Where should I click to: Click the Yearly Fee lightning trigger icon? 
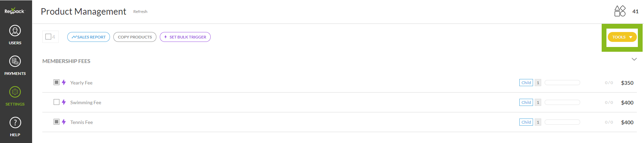(x=64, y=82)
